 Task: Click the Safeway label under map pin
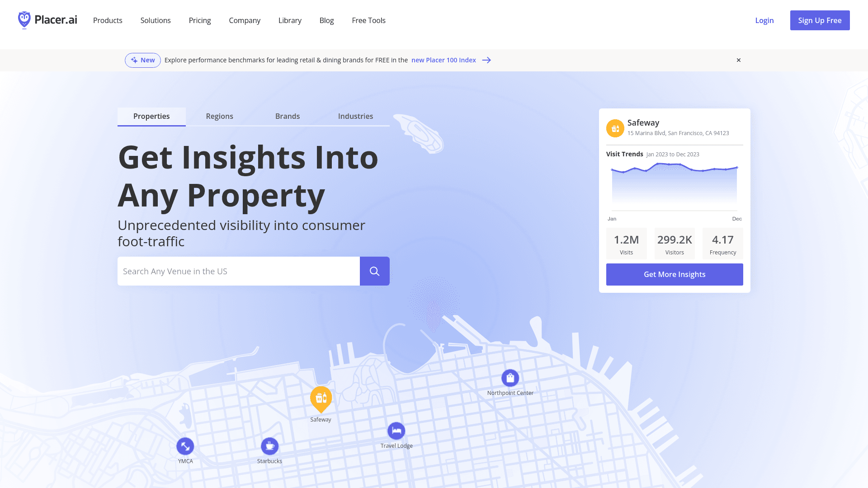point(321,420)
